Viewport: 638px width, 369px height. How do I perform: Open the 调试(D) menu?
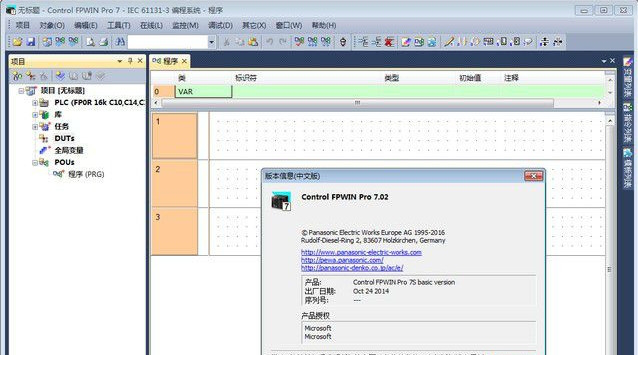(x=220, y=25)
